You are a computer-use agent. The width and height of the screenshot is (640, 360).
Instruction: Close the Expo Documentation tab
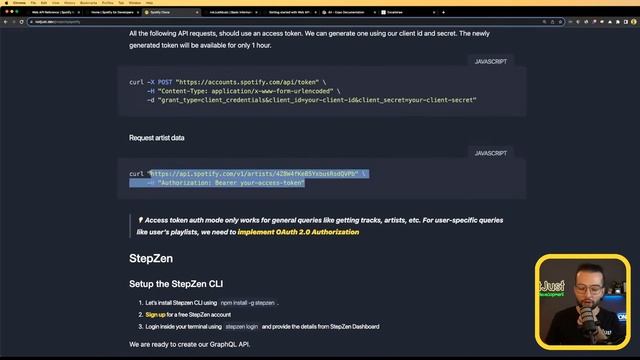coord(375,12)
